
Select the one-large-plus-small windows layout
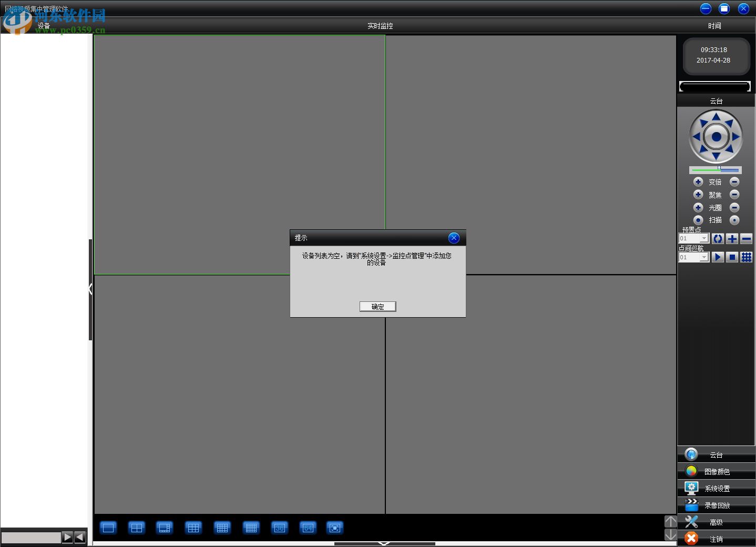tap(165, 528)
